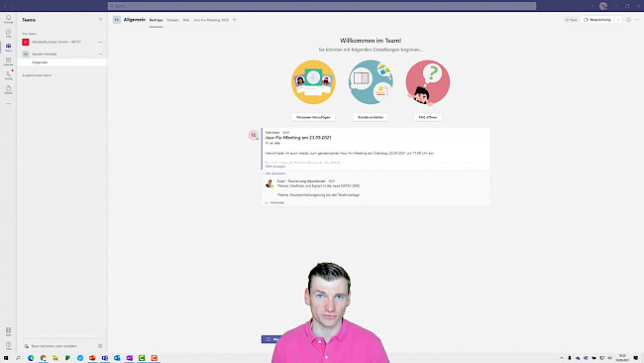The width and height of the screenshot is (644, 363).
Task: Switch to the Dateien tab
Action: coord(172,20)
